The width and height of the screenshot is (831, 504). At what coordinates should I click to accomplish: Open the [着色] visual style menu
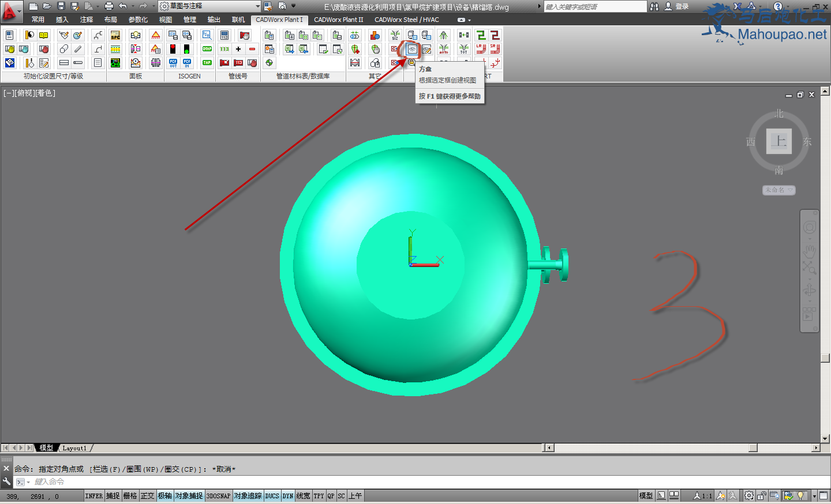(x=46, y=93)
